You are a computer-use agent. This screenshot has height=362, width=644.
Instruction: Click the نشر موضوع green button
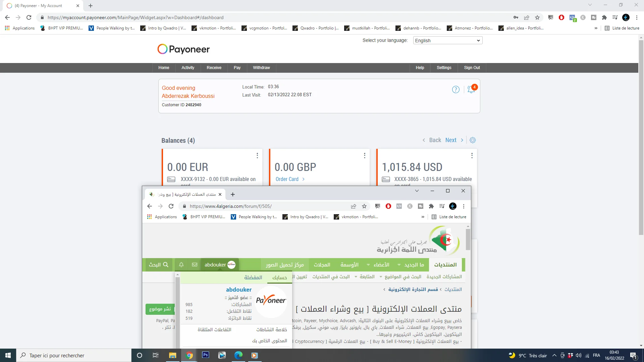(160, 309)
